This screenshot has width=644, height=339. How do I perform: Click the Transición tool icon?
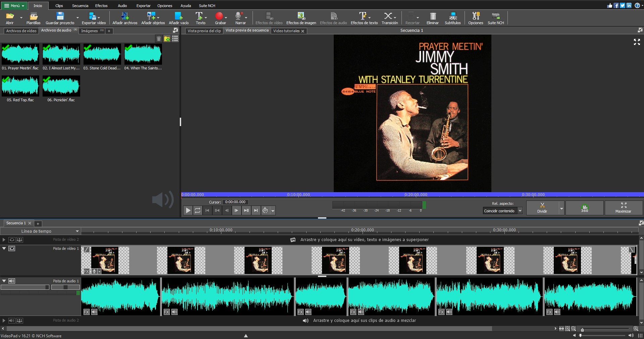(389, 18)
